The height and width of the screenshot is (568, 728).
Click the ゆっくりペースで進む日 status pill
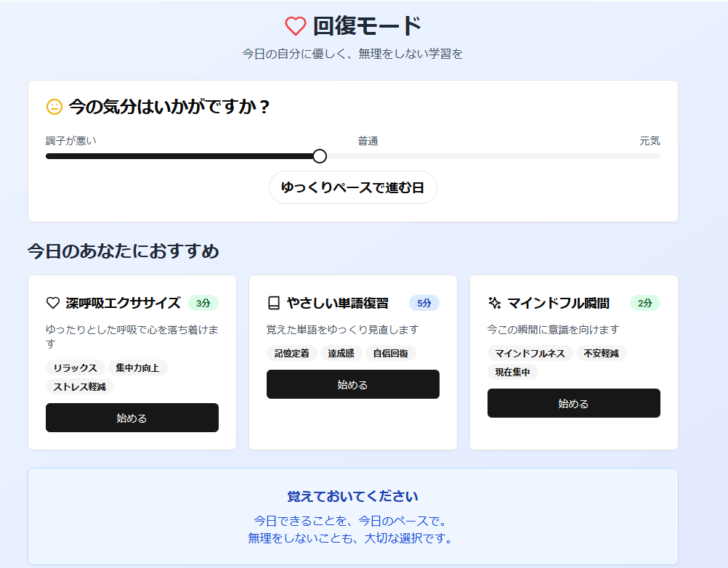[352, 187]
